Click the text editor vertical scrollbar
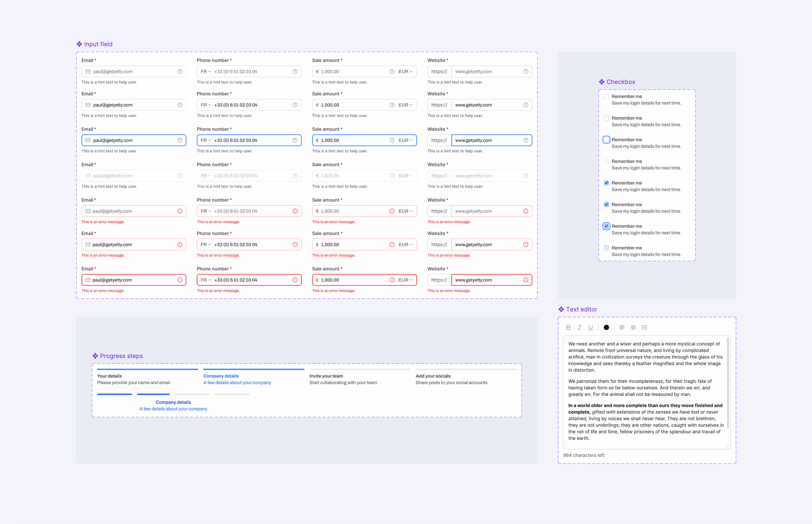The image size is (812, 524). pyautogui.click(x=728, y=383)
